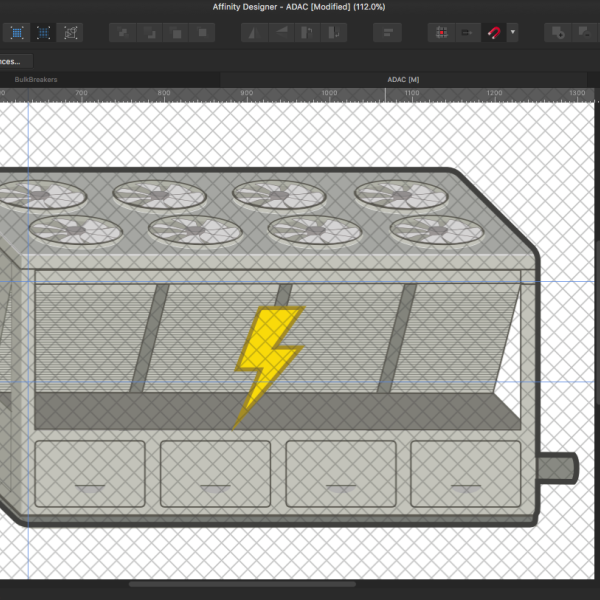Expand the snapping options dropdown arrow
This screenshot has height=600, width=600.
click(x=513, y=32)
